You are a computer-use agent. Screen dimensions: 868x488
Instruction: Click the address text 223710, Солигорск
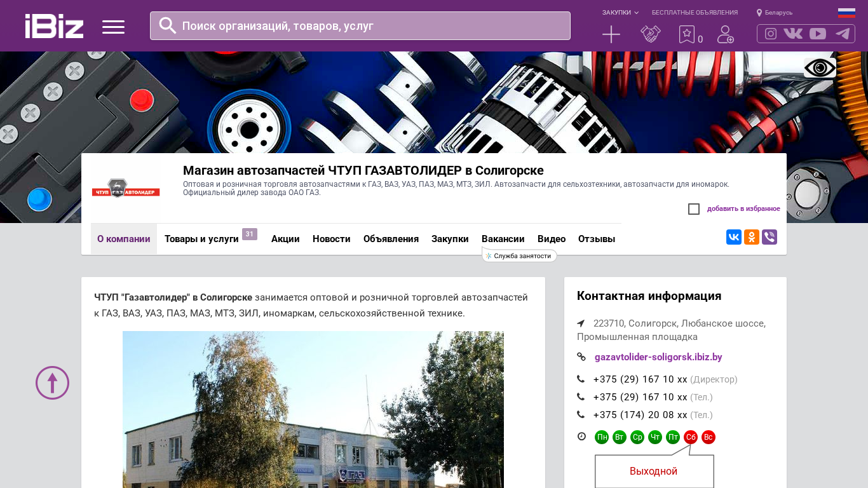(x=671, y=330)
